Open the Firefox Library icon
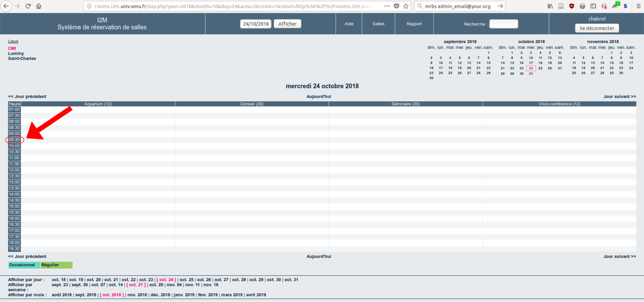This screenshot has height=302, width=644. 550,6
